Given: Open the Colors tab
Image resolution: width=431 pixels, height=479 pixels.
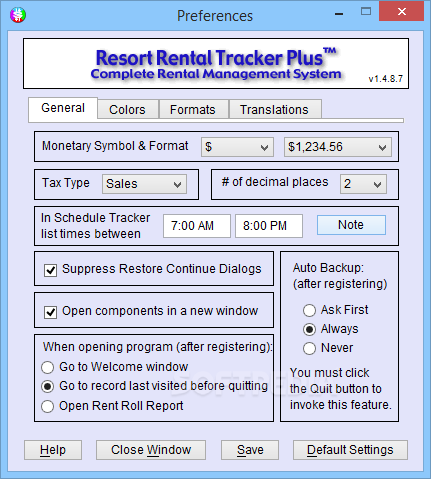Looking at the screenshot, I should point(128,109).
